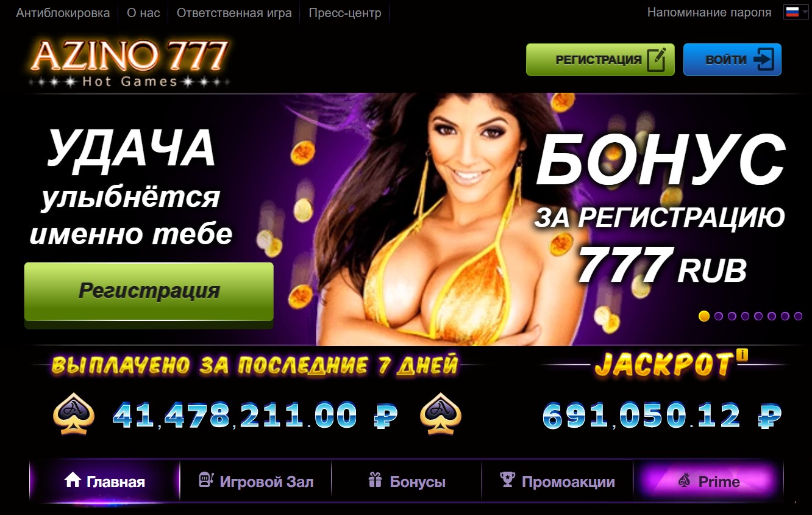Click the green РЕГИСТРАЦИЯ header button
Image resolution: width=812 pixels, height=515 pixels.
click(x=600, y=60)
